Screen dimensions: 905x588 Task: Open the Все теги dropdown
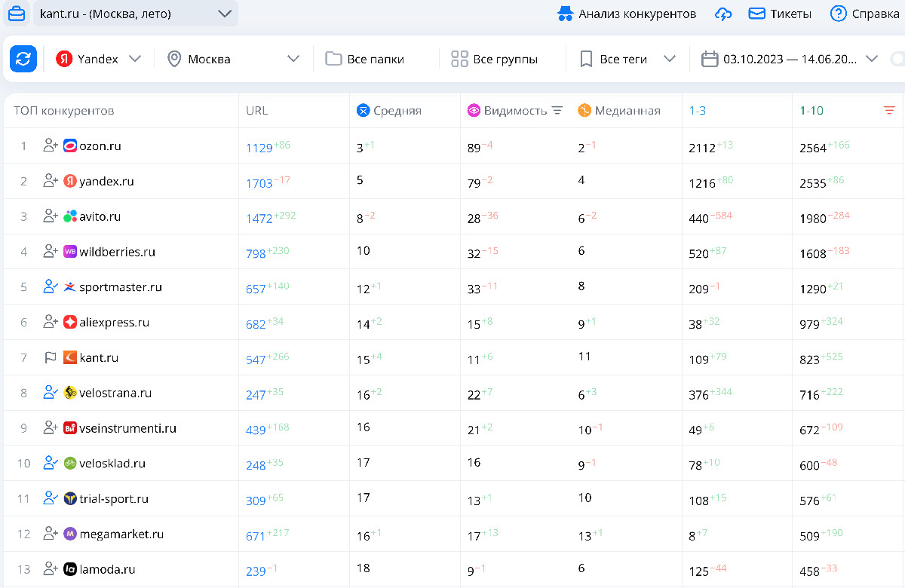(627, 59)
